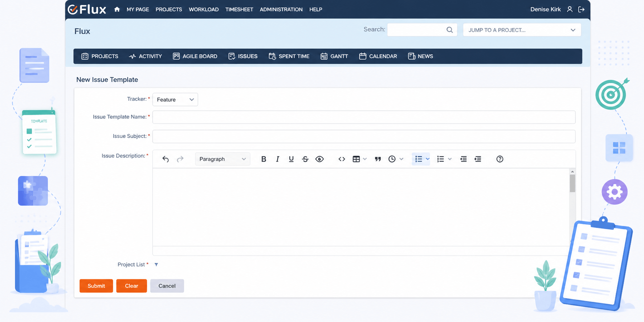The width and height of the screenshot is (644, 322).
Task: Click the Flux logo
Action: [87, 9]
